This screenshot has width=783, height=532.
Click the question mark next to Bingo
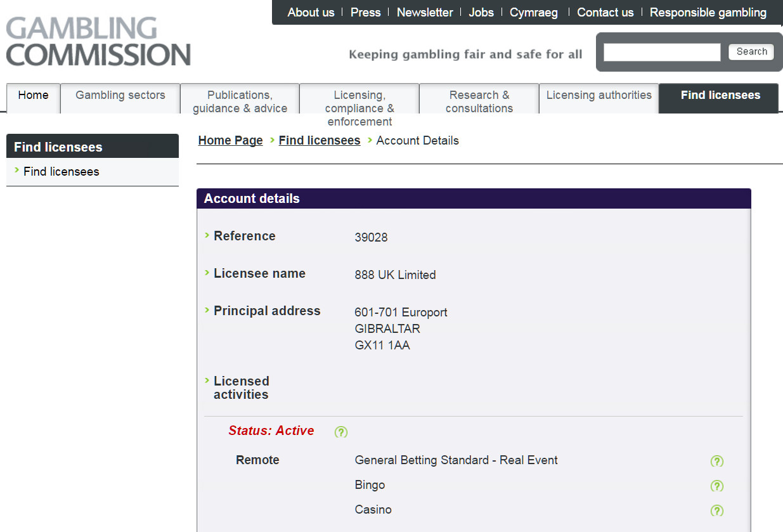tap(717, 486)
